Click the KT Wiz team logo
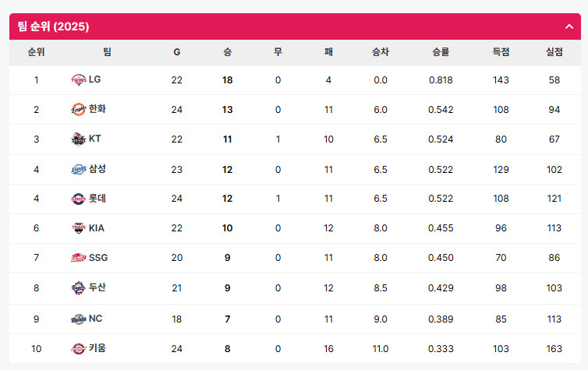588x370 pixels. [79, 139]
